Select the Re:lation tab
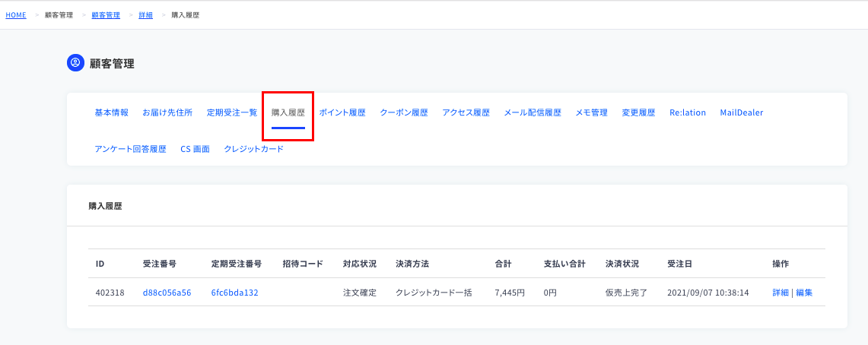The height and width of the screenshot is (345, 868). [x=688, y=112]
